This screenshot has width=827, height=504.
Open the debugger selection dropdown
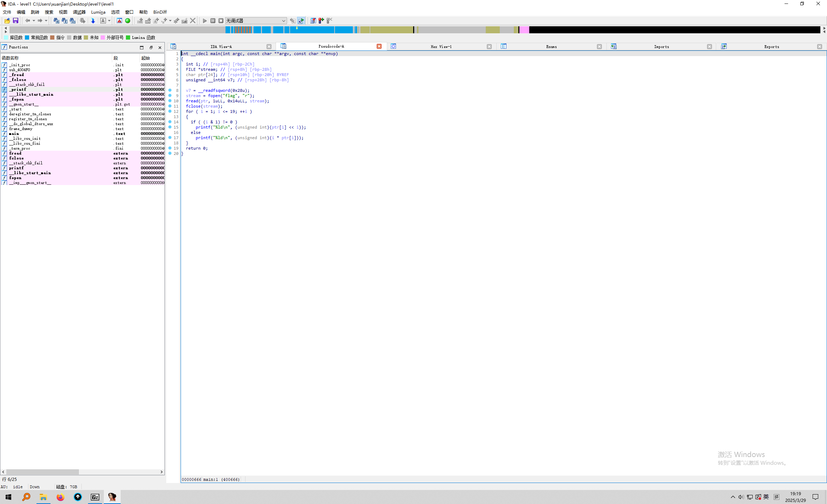click(283, 21)
